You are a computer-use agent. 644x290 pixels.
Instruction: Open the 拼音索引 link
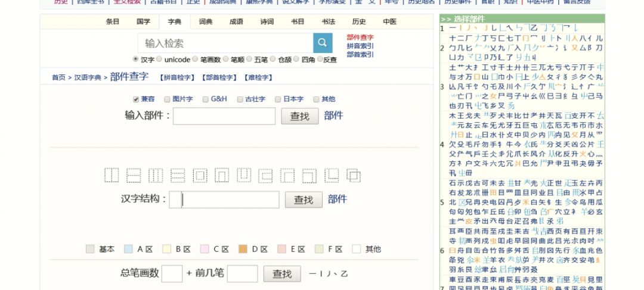360,46
